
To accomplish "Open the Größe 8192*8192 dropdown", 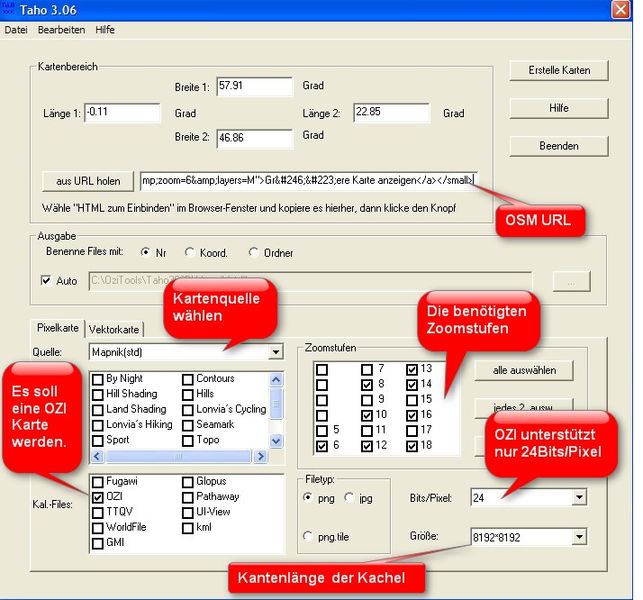I will pos(579,537).
